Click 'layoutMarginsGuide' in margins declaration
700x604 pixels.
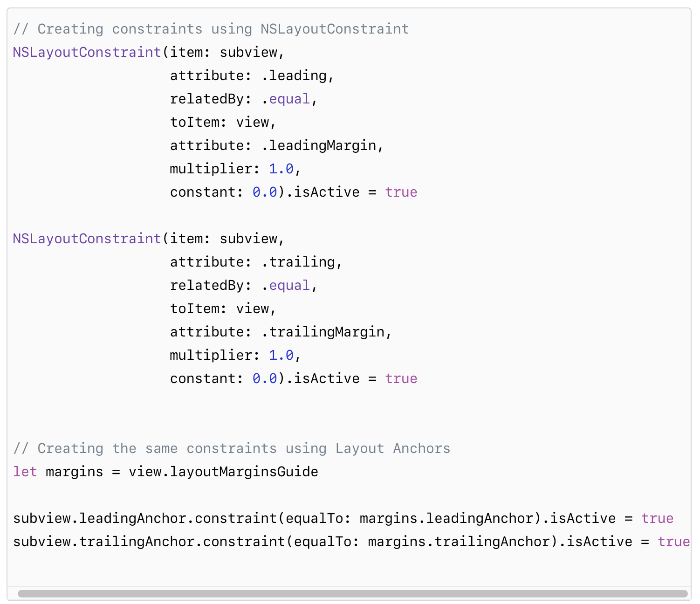tap(244, 472)
